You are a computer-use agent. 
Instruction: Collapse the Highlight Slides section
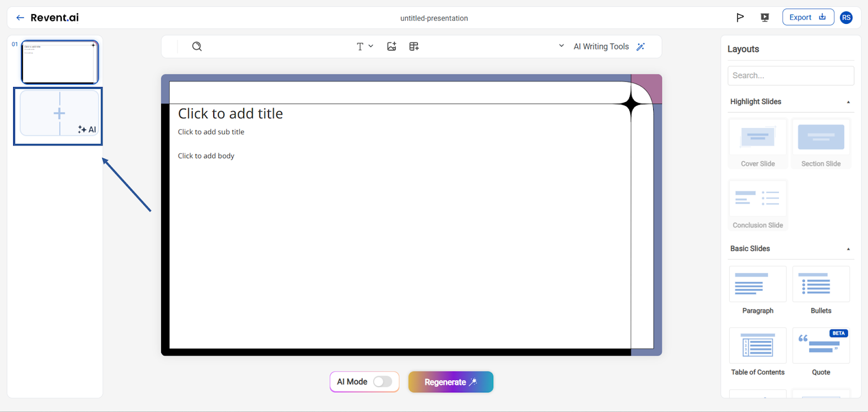pyautogui.click(x=848, y=102)
